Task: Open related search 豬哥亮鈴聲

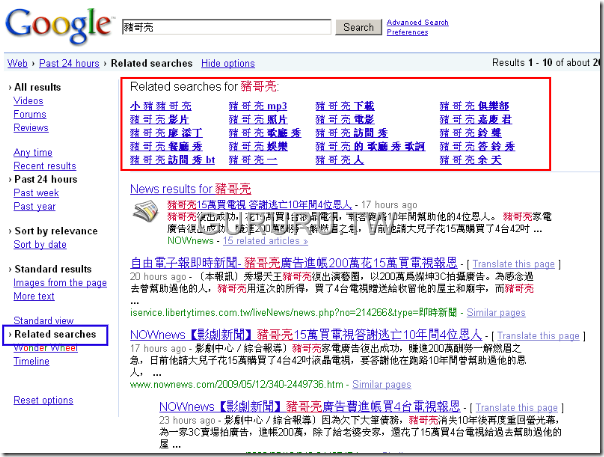Action: pos(470,133)
